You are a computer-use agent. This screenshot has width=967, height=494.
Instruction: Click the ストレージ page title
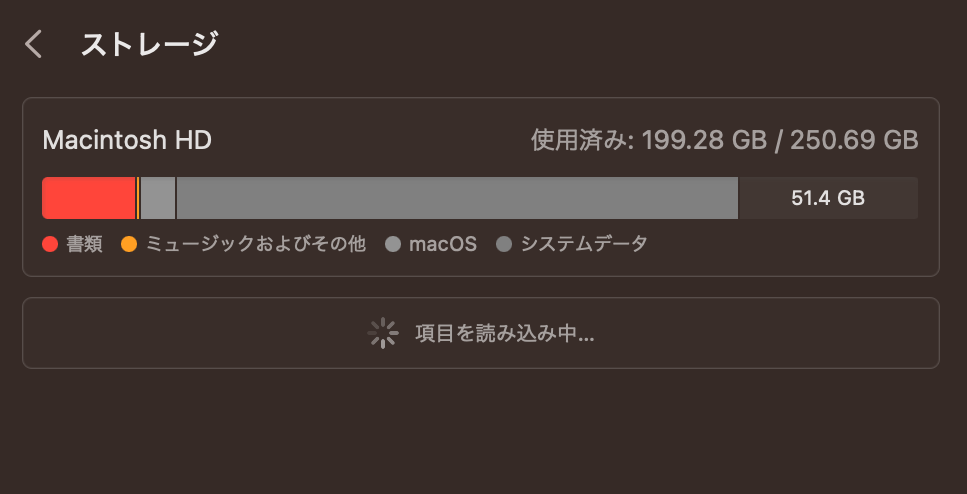[x=149, y=44]
